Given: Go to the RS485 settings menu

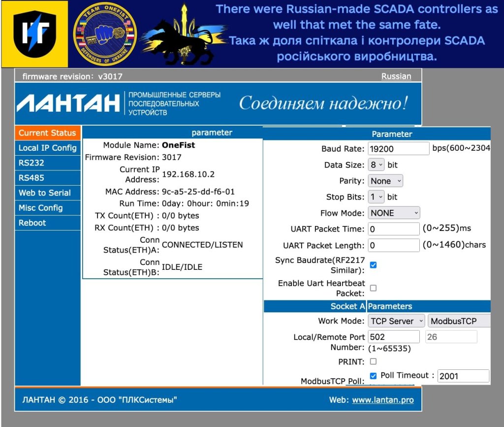Looking at the screenshot, I should pos(31,178).
